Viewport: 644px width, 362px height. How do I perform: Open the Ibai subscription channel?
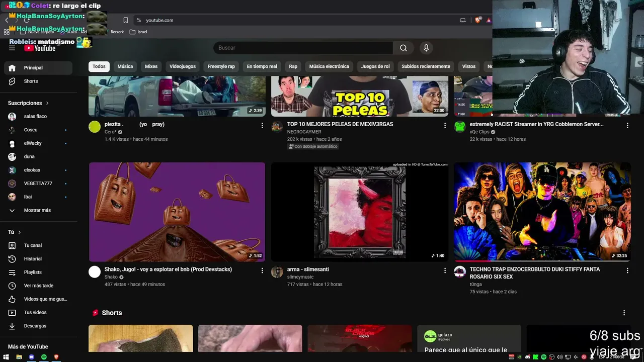pos(38,197)
